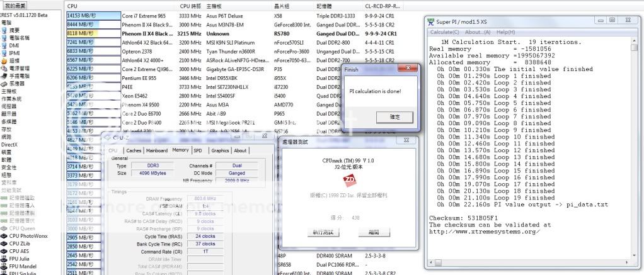Open the DirectX category in the tree
Screen dimensions: 644x275
[x=11, y=144]
